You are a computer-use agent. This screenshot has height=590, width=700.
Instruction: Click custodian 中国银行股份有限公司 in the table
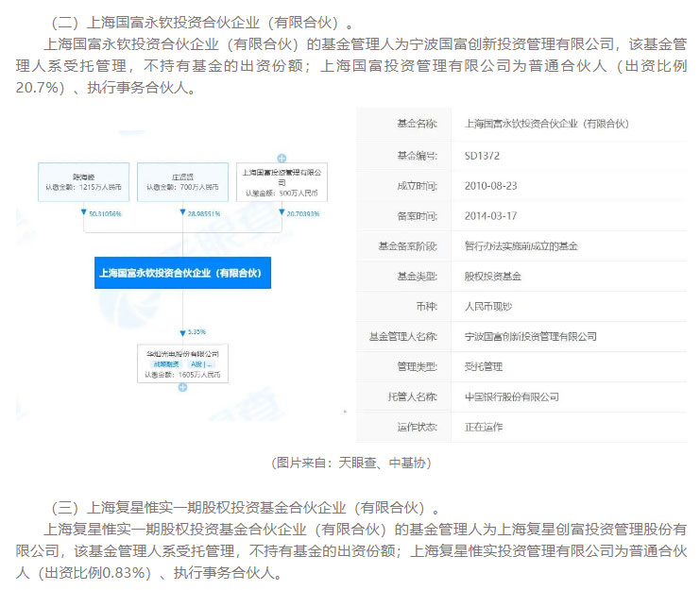click(513, 396)
